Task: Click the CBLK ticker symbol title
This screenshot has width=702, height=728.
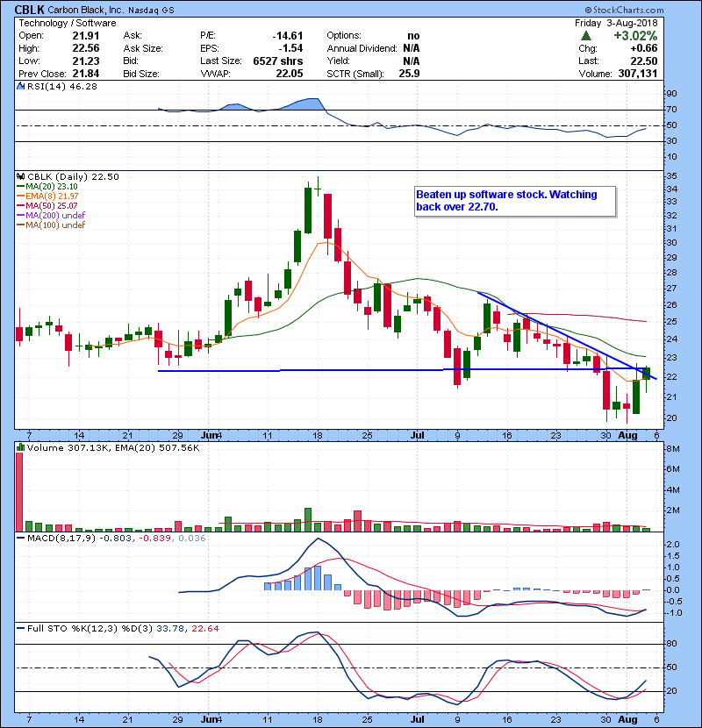Action: [x=29, y=10]
